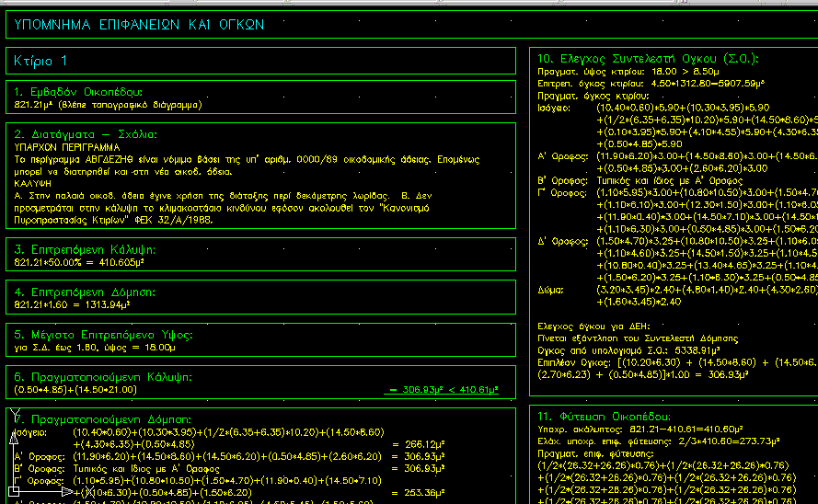
Task: Click heading '6. Πραγματοποιούμενη Κάλυψη:'
Action: 103,377
